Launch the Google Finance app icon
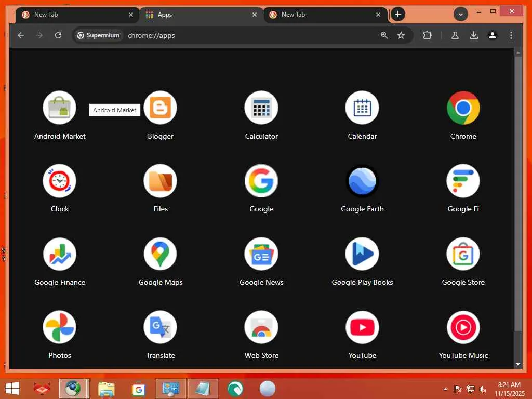532x399 pixels. pyautogui.click(x=59, y=254)
